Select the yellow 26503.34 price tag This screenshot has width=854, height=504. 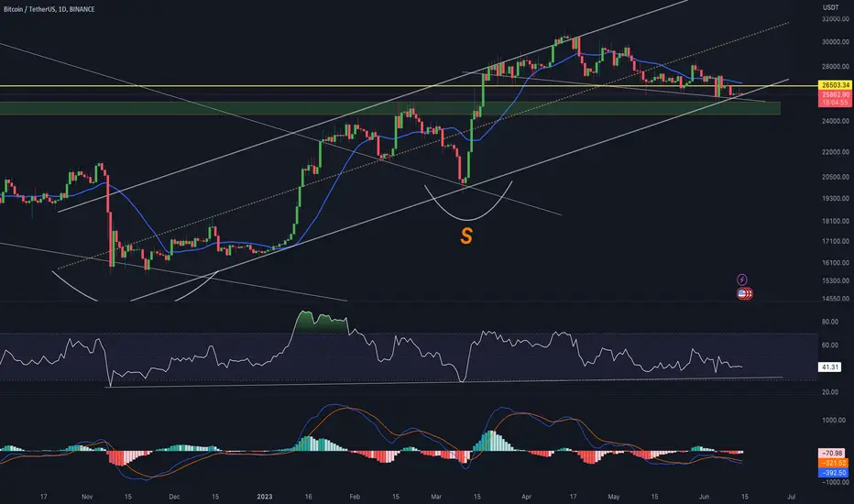pos(835,85)
